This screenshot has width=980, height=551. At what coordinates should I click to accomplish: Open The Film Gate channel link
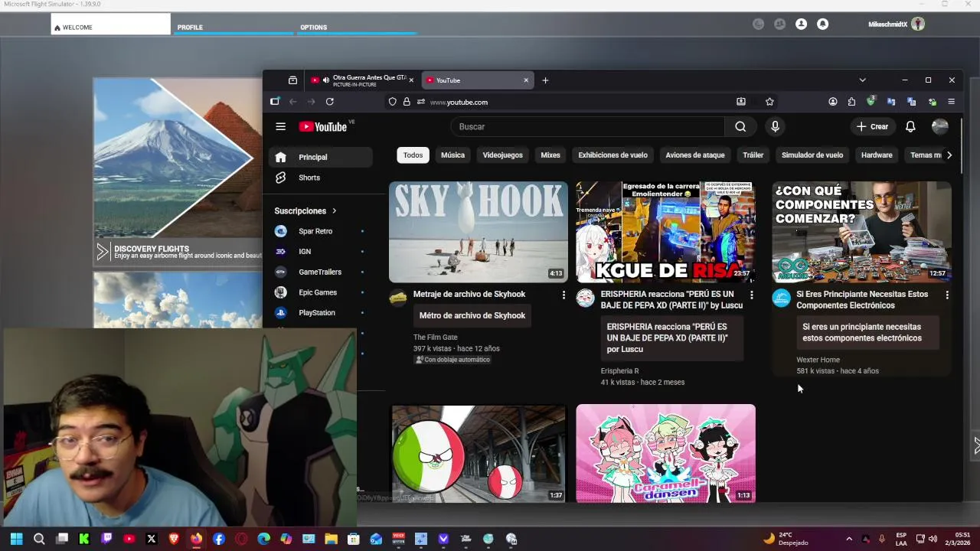(x=436, y=337)
